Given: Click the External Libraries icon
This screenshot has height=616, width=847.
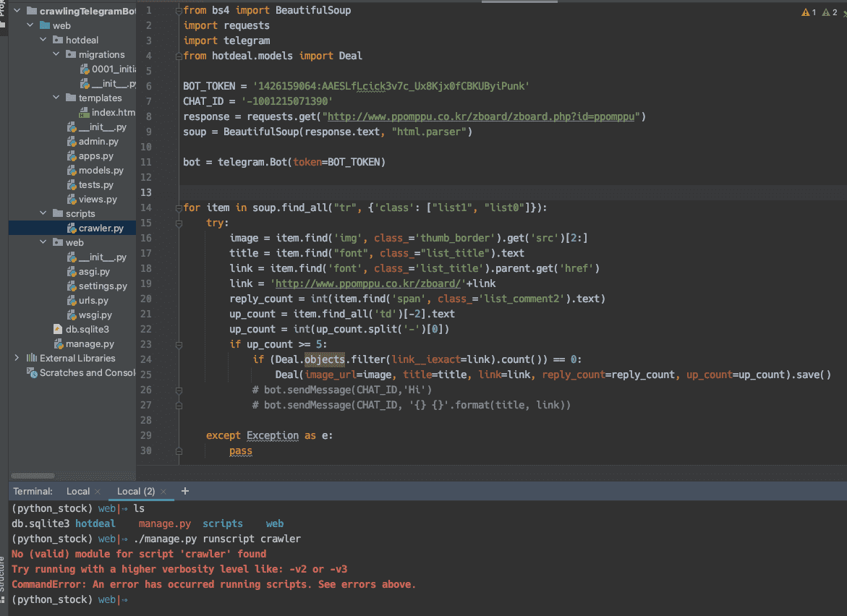Looking at the screenshot, I should click(32, 359).
